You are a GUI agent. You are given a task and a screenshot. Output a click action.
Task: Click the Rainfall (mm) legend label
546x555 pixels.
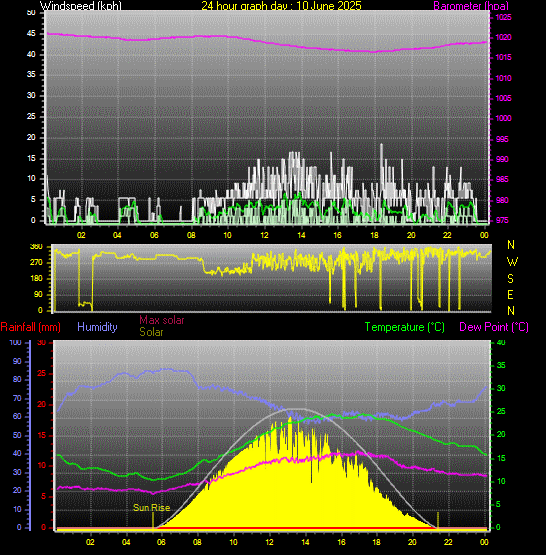pos(30,327)
